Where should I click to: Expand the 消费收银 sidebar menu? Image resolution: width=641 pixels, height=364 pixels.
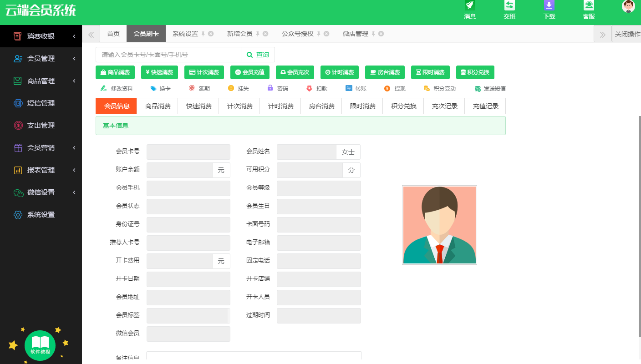click(x=41, y=36)
